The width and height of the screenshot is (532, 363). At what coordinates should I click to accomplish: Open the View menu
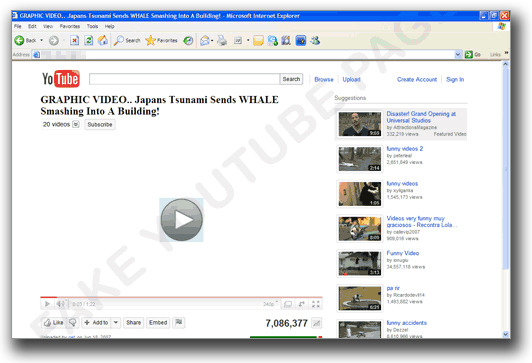click(x=48, y=26)
